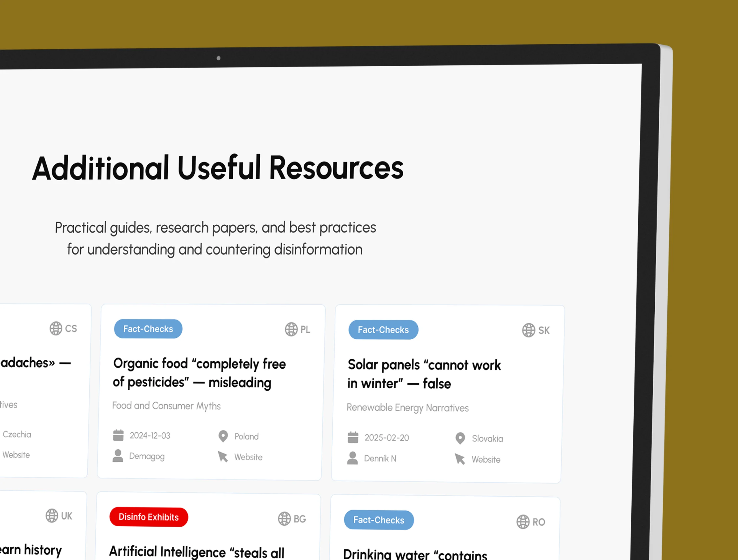The height and width of the screenshot is (560, 738).
Task: Click the CS language code
Action: (71, 329)
